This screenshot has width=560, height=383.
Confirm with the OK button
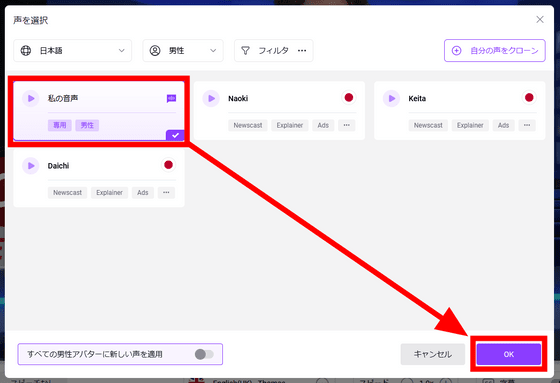[509, 354]
